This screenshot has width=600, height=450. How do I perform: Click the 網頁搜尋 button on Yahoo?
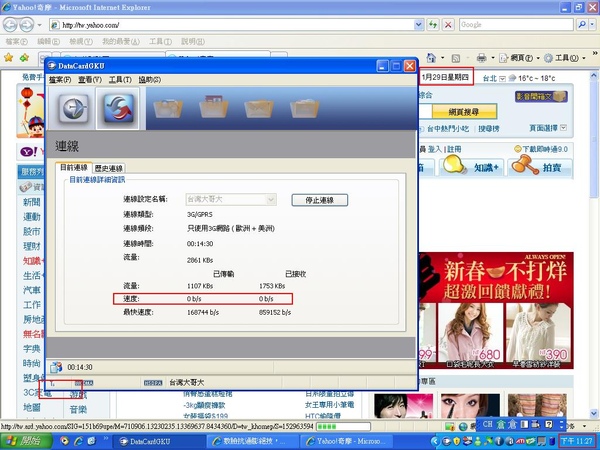point(464,112)
